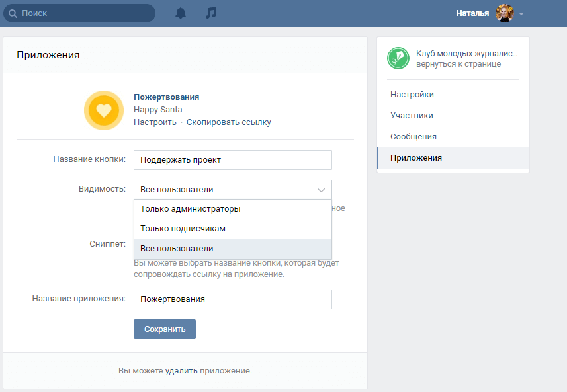
Task: Expand the profile menu arrow
Action: pos(521,14)
